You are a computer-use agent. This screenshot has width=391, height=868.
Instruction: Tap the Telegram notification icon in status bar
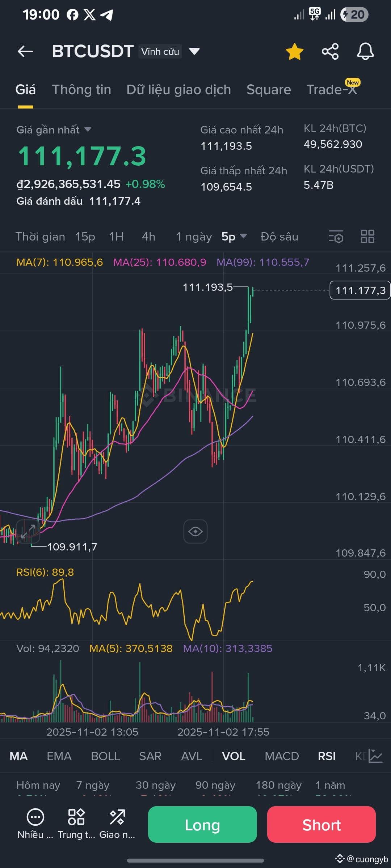tap(106, 15)
